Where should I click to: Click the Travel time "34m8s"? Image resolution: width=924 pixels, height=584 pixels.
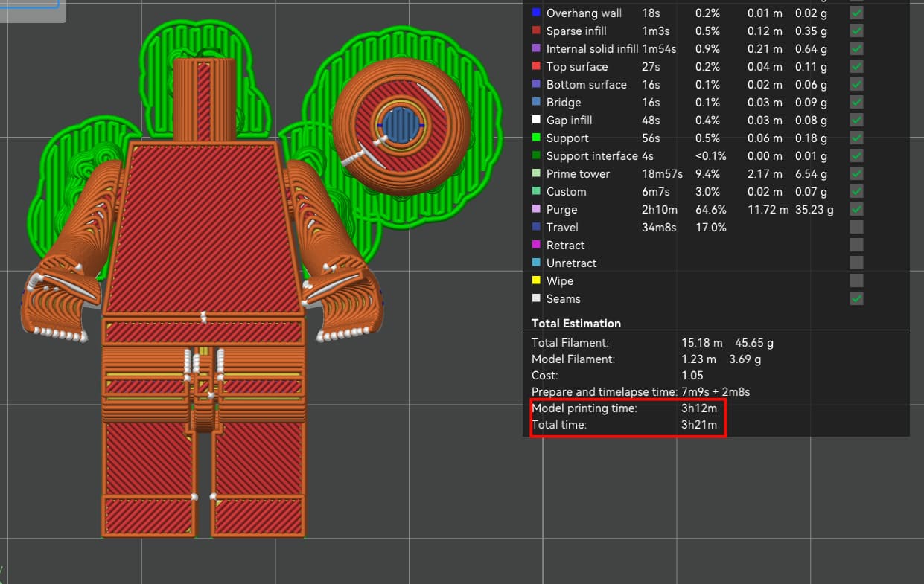(x=659, y=227)
